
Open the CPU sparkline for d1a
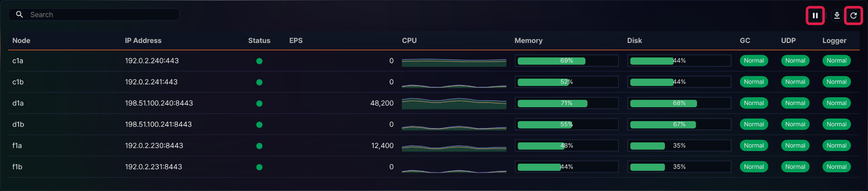(x=454, y=103)
